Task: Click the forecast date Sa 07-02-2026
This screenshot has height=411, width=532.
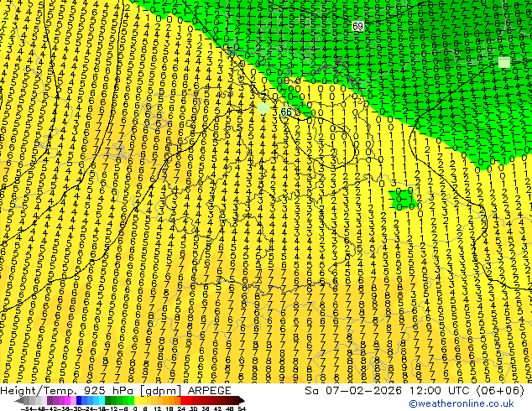Action: coord(353,391)
